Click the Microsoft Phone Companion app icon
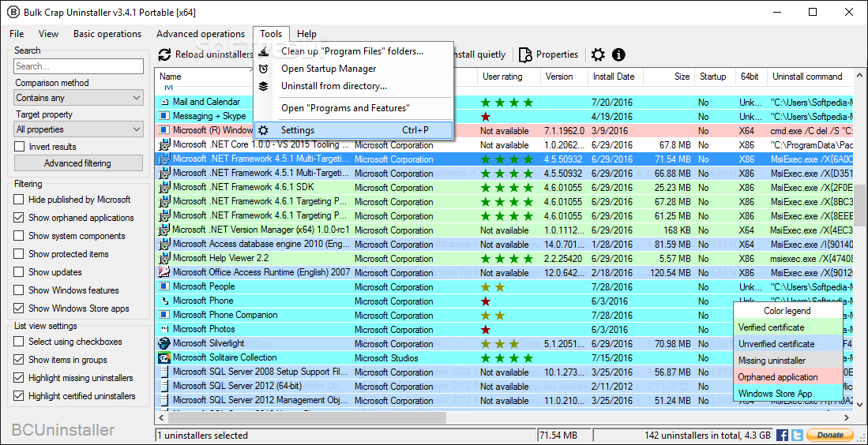The width and height of the screenshot is (868, 445). coord(163,315)
